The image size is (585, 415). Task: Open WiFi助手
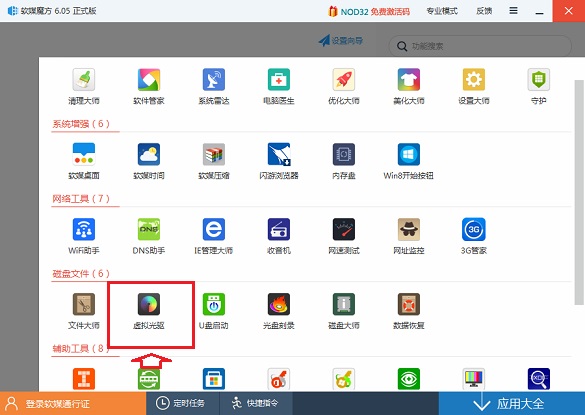[x=84, y=236]
